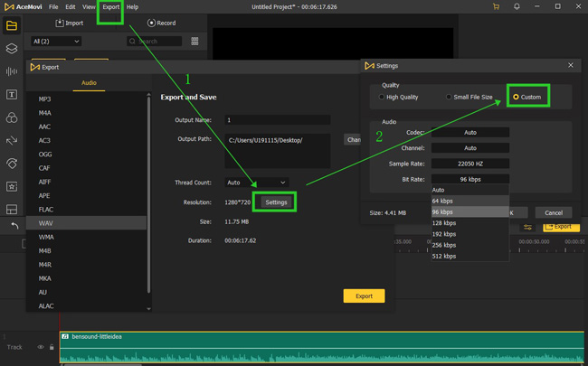Choose 512 kbps from the bit rate list
Viewport: 588px width, 366px height.
[470, 257]
